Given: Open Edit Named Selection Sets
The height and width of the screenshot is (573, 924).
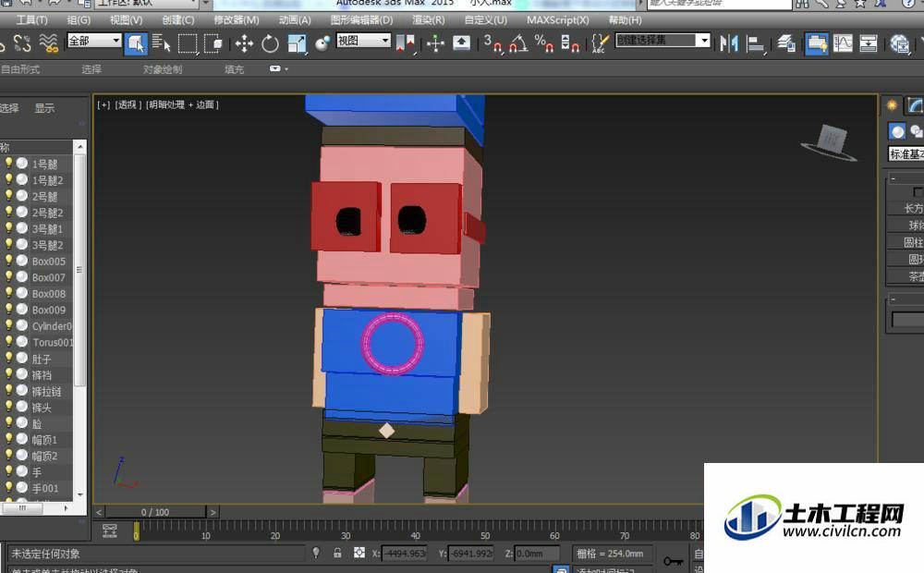Looking at the screenshot, I should (600, 43).
